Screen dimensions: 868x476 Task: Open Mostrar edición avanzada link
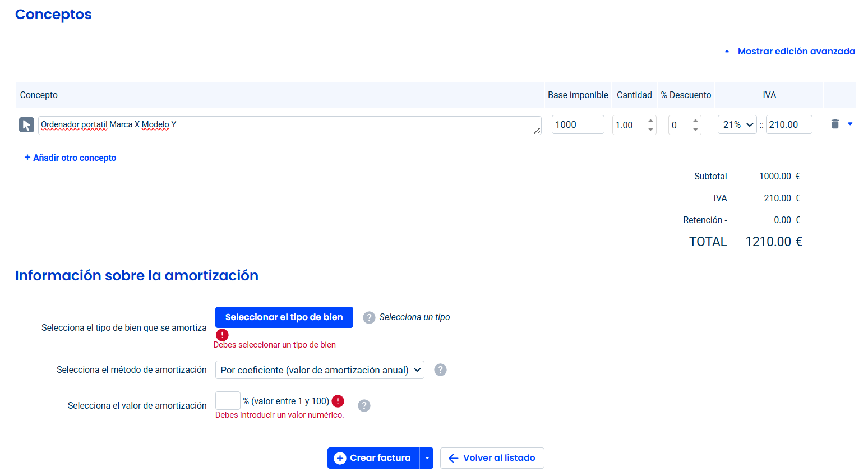point(796,51)
